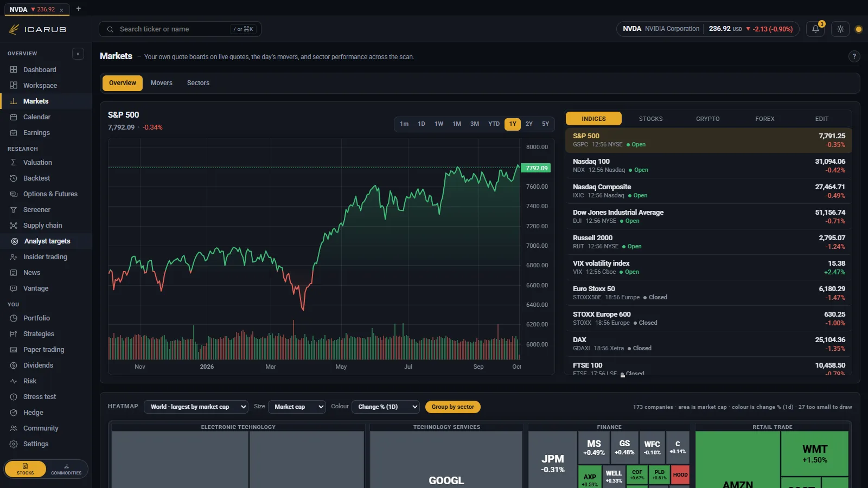Open the NVDA NVIDIA Corporation quote chip
The height and width of the screenshot is (488, 868).
click(707, 29)
